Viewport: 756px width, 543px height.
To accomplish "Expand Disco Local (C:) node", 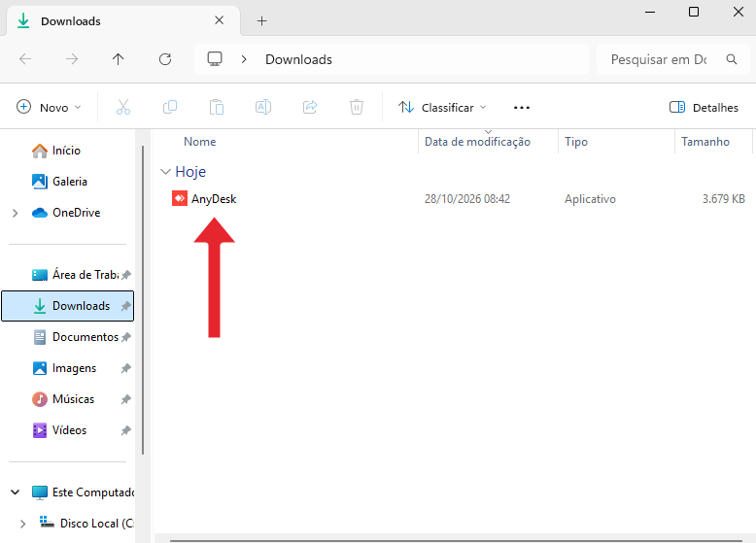I will coord(22,524).
